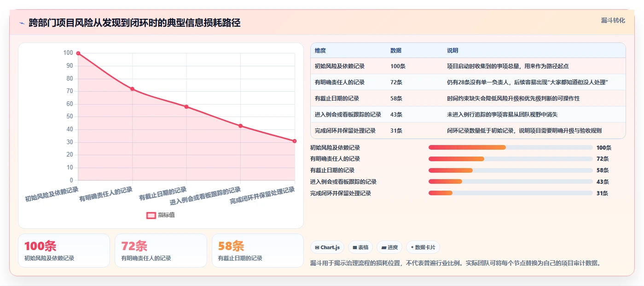The width and height of the screenshot is (644, 286).
Task: Select the 表格 chip
Action: click(360, 247)
